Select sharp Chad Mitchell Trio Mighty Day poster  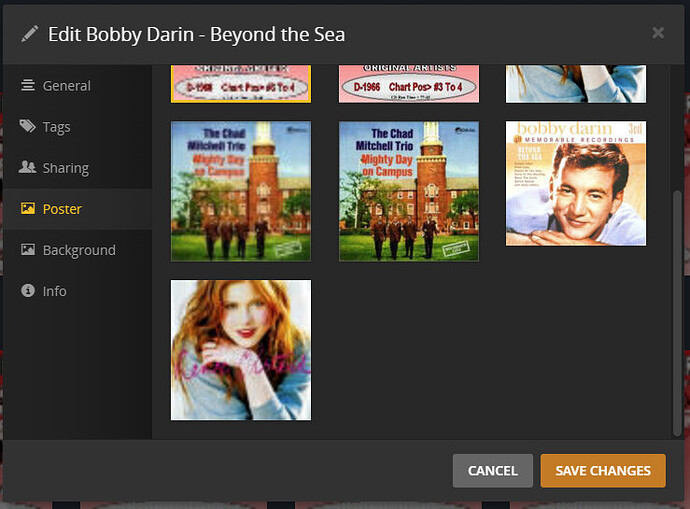coord(409,191)
